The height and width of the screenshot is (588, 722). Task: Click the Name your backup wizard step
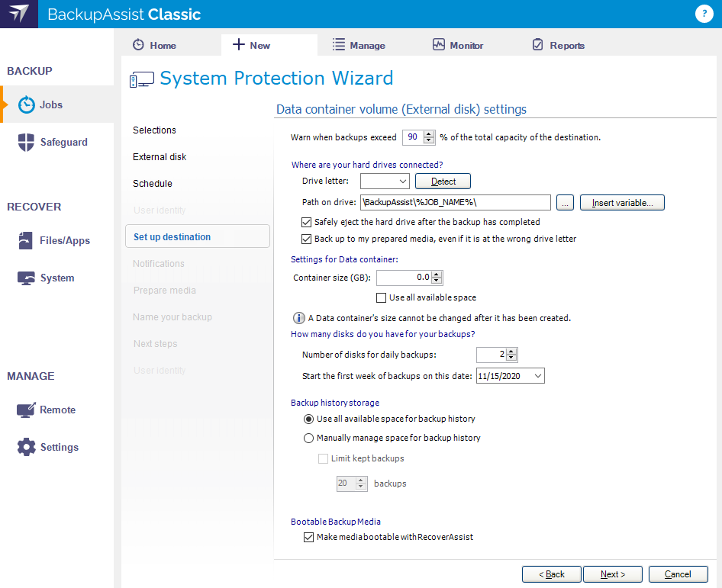[x=172, y=317]
